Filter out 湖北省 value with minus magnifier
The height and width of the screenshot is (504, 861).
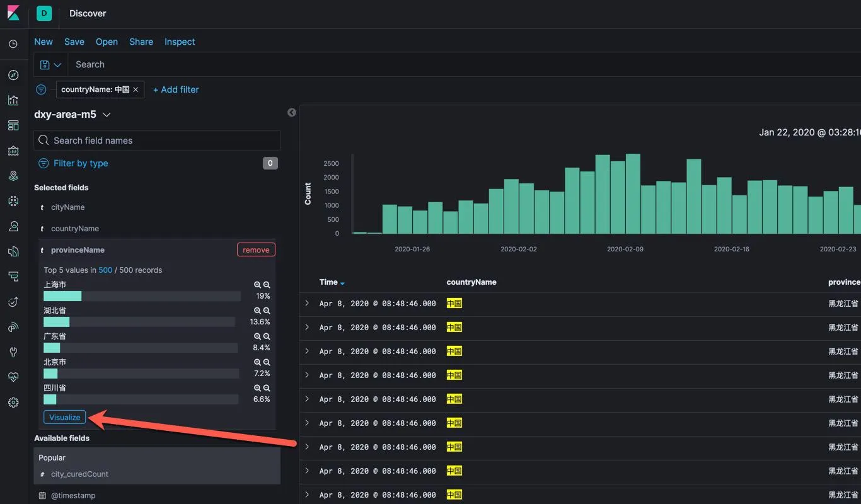click(x=267, y=311)
